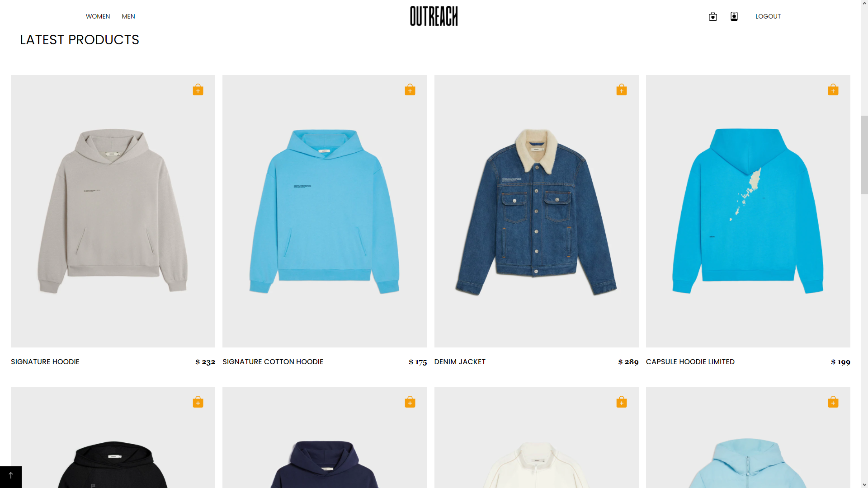The image size is (868, 488).
Task: Open the WOMEN menu item
Action: 98,16
